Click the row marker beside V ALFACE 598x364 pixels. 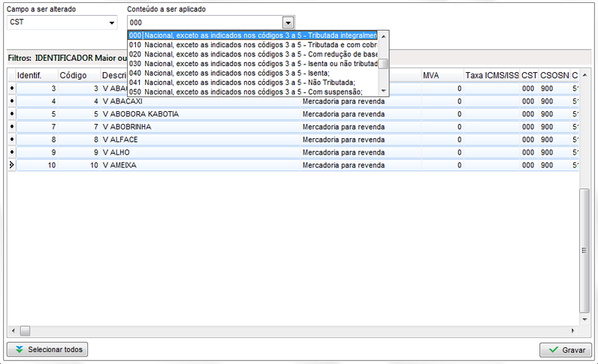point(11,140)
